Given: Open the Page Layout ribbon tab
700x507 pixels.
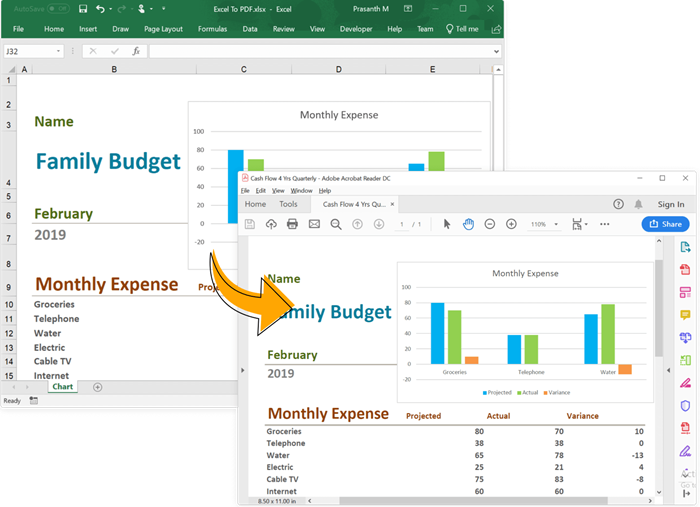Looking at the screenshot, I should coord(165,29).
